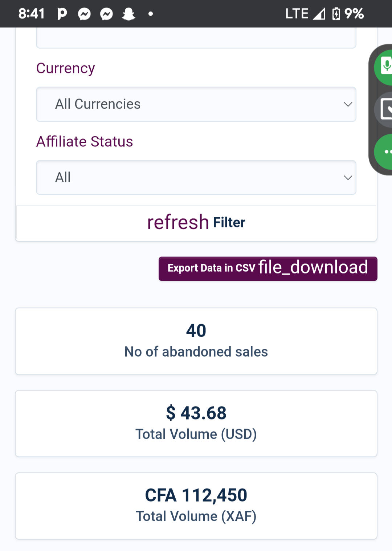Viewport: 392px width, 551px height.
Task: Select the Total Volume (XAF) card
Action: tap(196, 506)
